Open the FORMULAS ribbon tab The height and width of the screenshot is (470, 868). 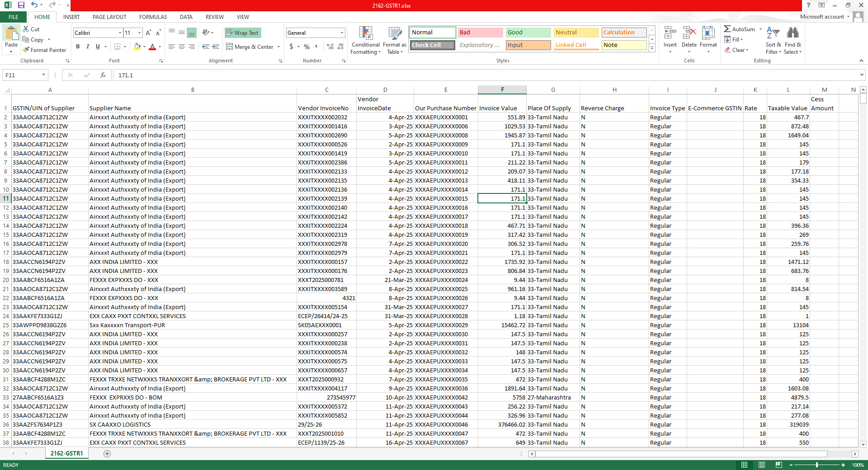click(153, 17)
